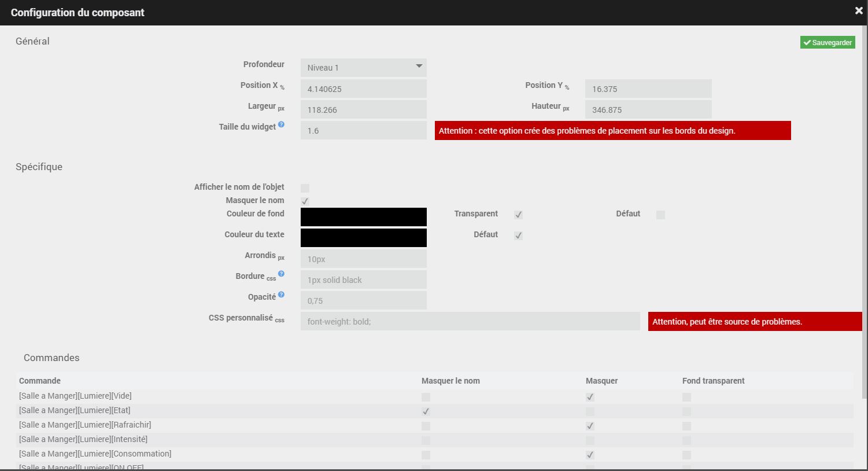Open the Profondeur dropdown showing Niveau 1
The image size is (868, 471).
pos(364,68)
